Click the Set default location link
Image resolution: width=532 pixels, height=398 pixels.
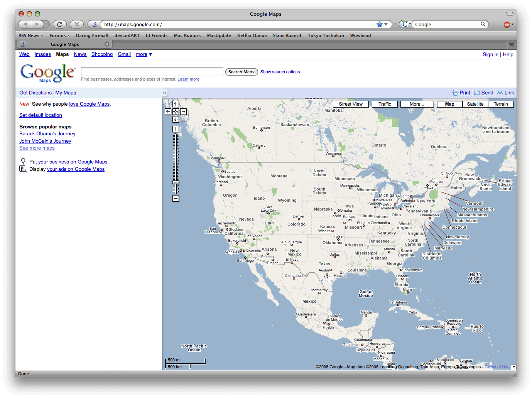[x=41, y=115]
